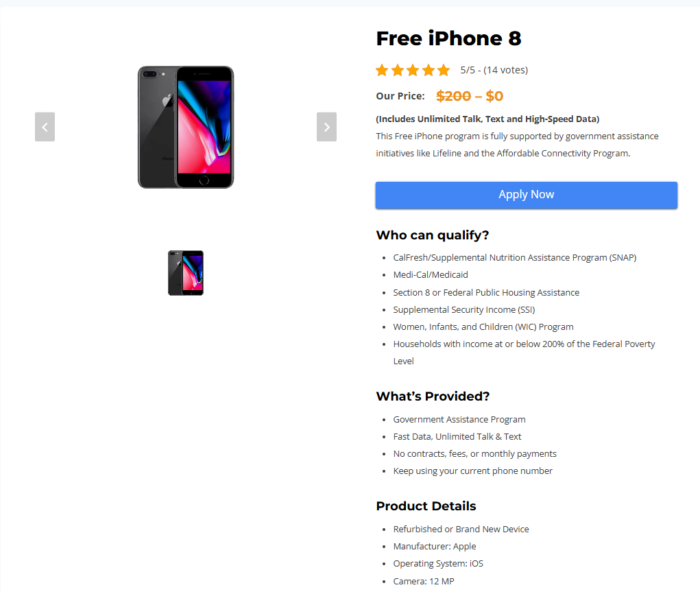The width and height of the screenshot is (700, 594).
Task: Click the Product Details heading
Action: (x=426, y=506)
